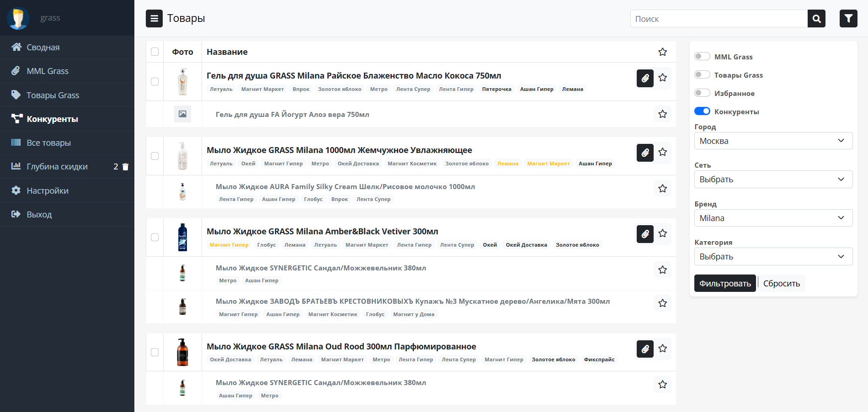Open the filter funnel icon
This screenshot has height=412, width=868.
[848, 19]
